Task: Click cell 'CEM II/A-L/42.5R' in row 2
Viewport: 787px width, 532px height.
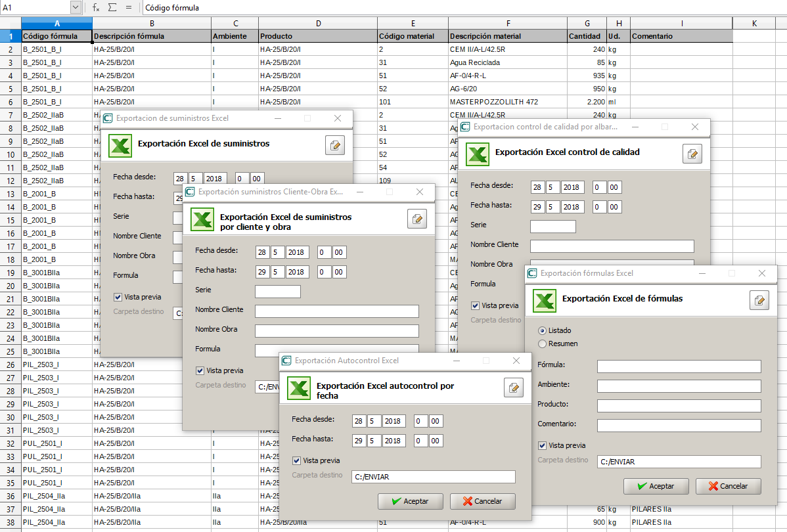Action: click(508, 49)
